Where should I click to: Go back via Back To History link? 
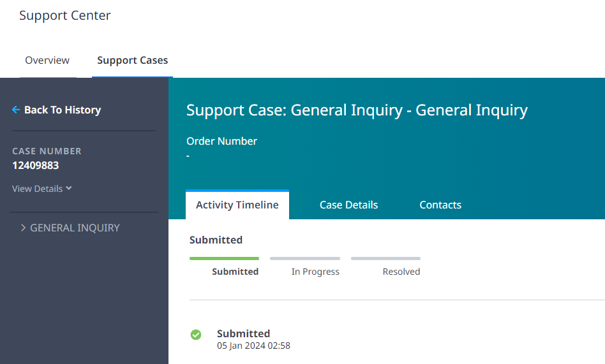[x=57, y=110]
